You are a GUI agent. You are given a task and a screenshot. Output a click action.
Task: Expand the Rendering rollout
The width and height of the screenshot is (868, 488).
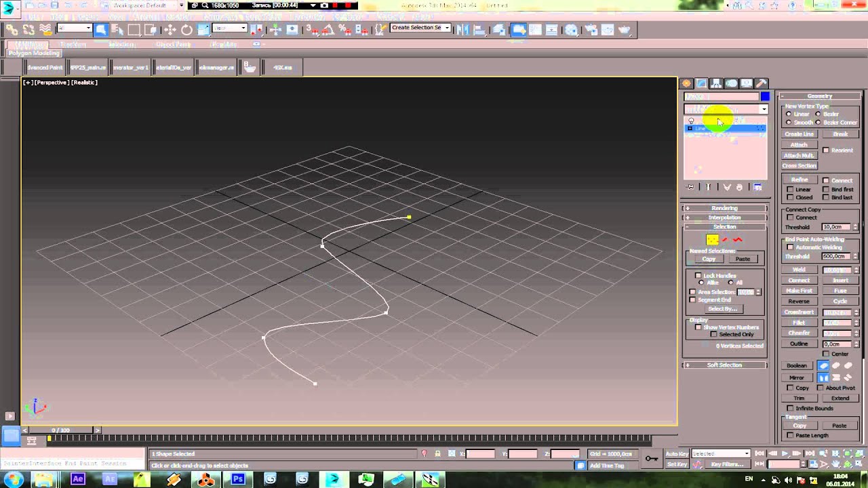coord(724,208)
